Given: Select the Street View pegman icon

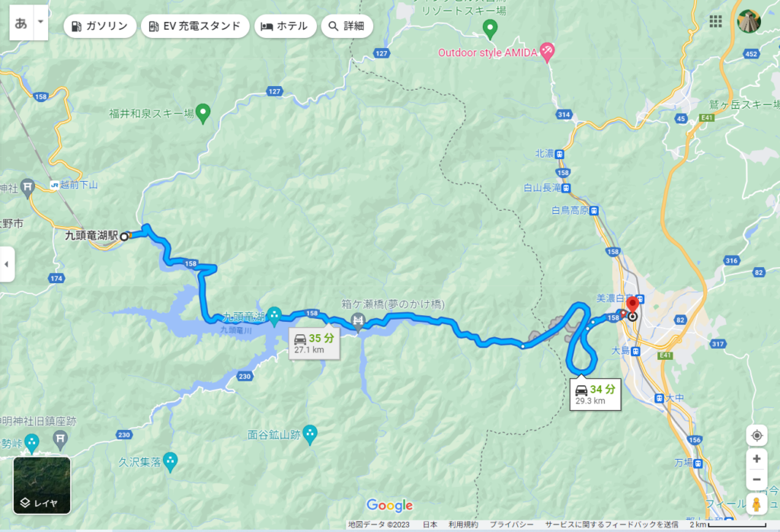Looking at the screenshot, I should [756, 504].
